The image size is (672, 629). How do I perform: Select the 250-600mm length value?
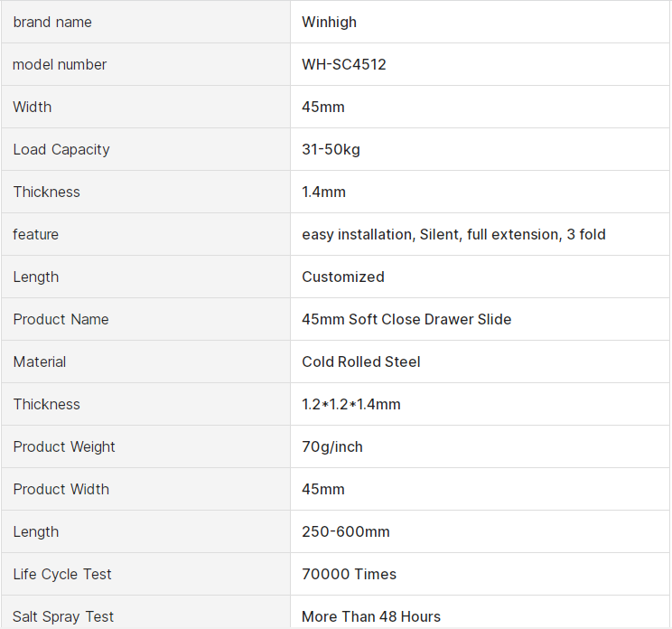click(346, 531)
